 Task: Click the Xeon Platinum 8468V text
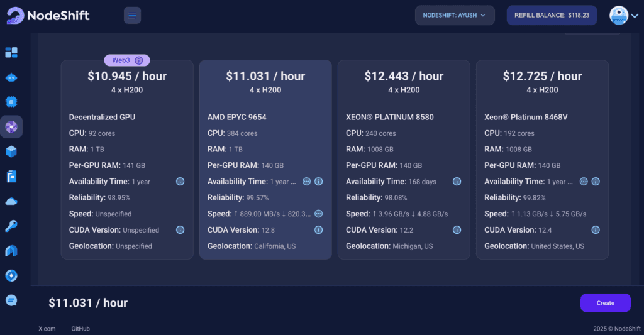[x=526, y=117]
